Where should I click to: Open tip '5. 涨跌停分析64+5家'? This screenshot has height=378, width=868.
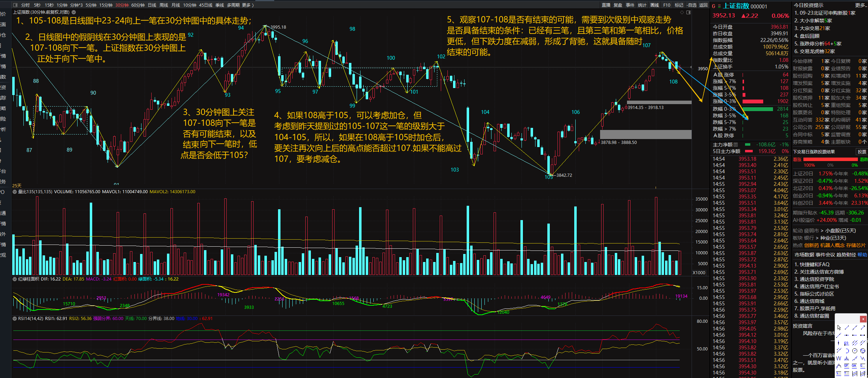tap(818, 44)
